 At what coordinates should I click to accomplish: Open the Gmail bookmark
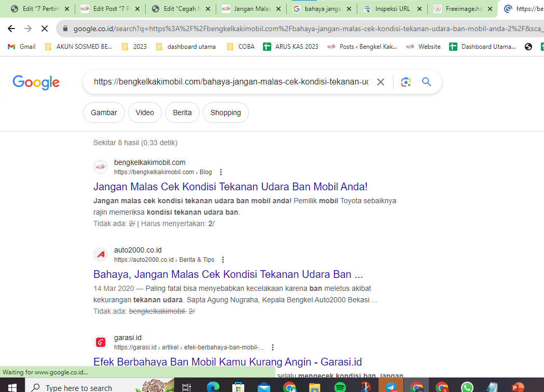coord(21,47)
